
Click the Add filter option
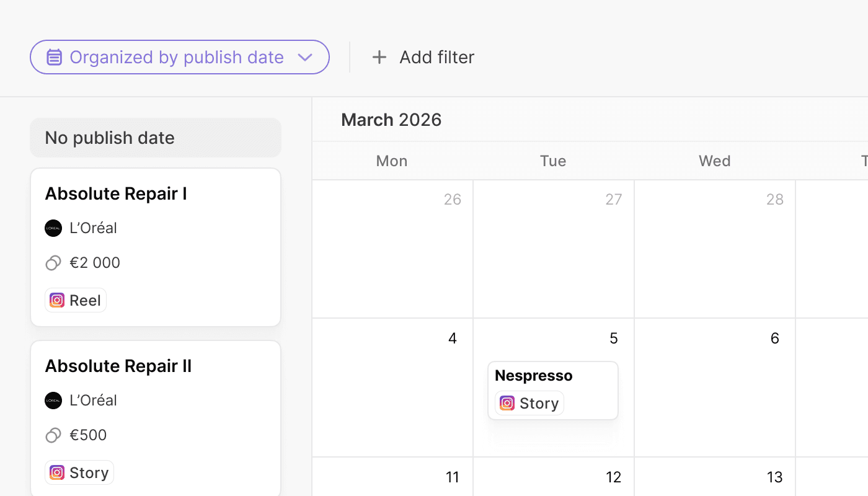[x=437, y=57]
